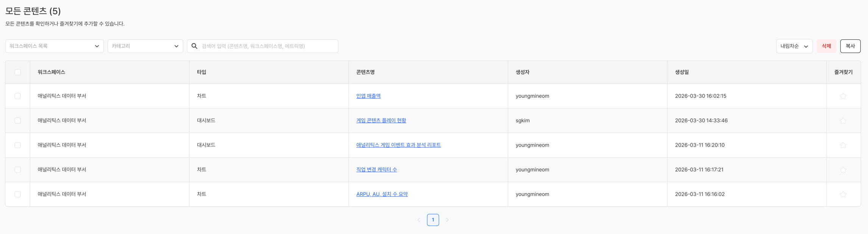The width and height of the screenshot is (868, 234).
Task: Click the search magnifier icon
Action: [x=195, y=46]
